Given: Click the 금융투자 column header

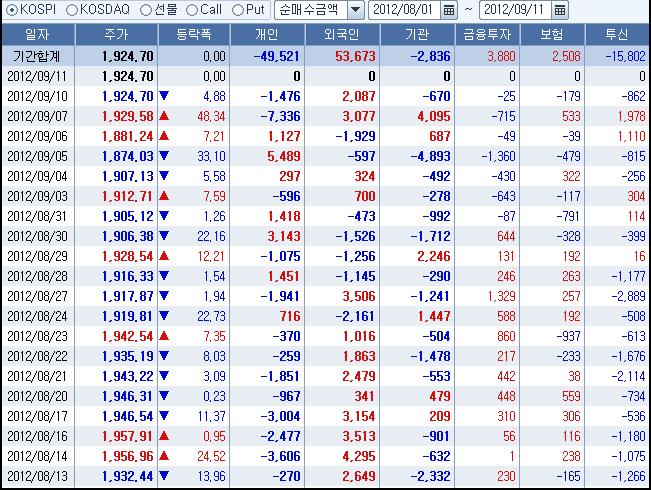Looking at the screenshot, I should pos(487,34).
